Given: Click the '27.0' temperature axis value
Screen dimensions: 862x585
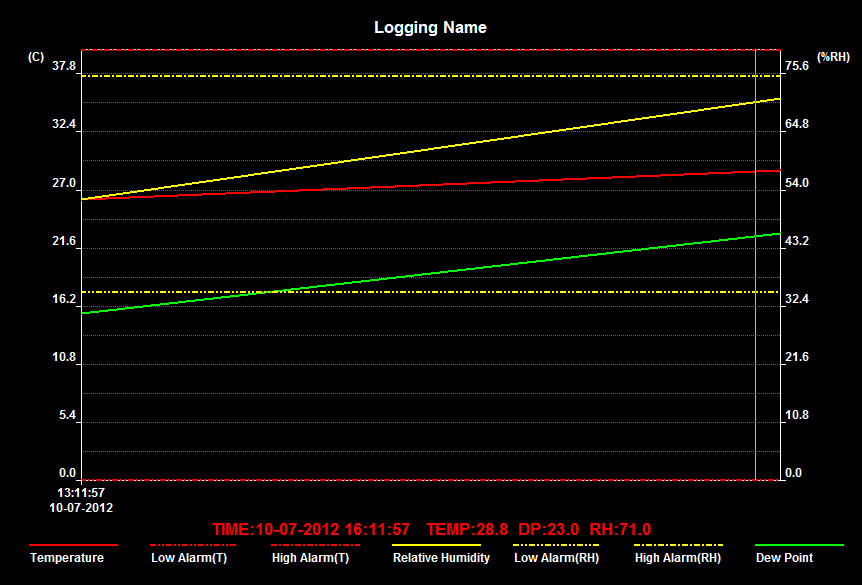Looking at the screenshot, I should [64, 183].
